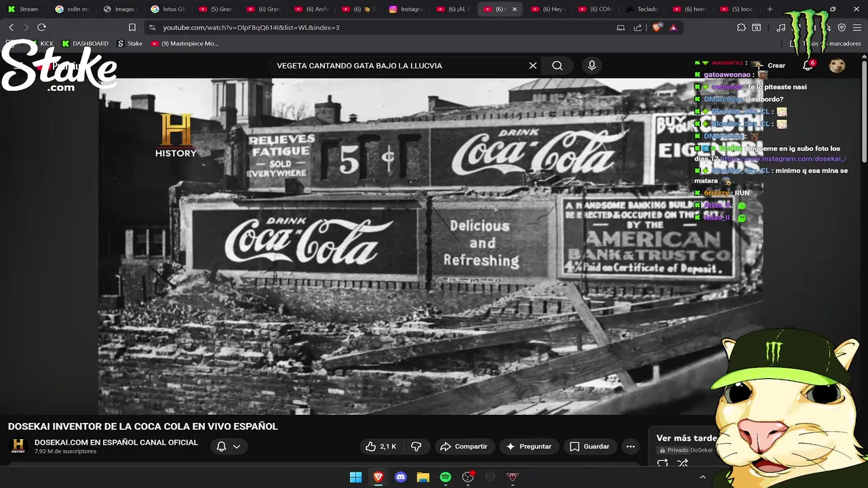Expand the subscription bell notification dropdown
This screenshot has width=868, height=488.
coord(229,447)
